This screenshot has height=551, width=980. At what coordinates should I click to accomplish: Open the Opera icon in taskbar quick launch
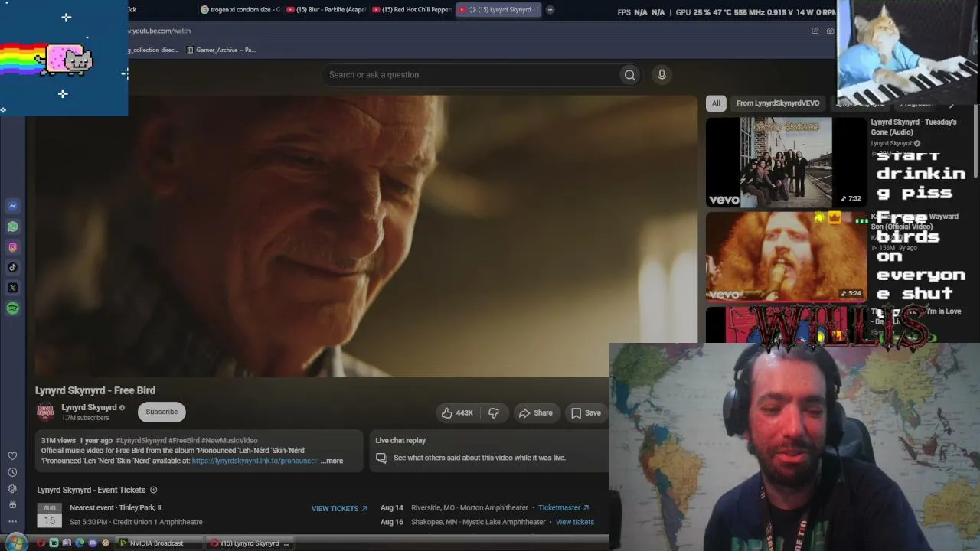click(x=41, y=543)
